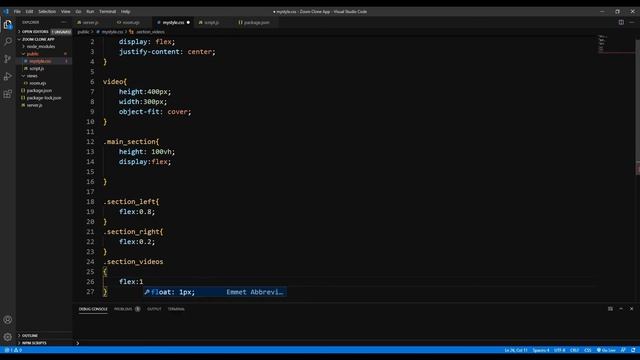The height and width of the screenshot is (360, 640).
Task: Open the File menu
Action: [x=17, y=11]
